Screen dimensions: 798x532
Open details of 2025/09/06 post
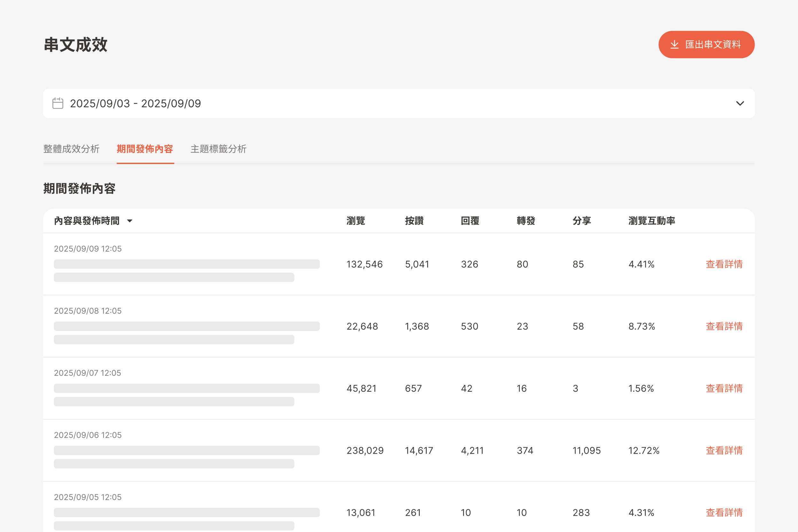point(724,450)
